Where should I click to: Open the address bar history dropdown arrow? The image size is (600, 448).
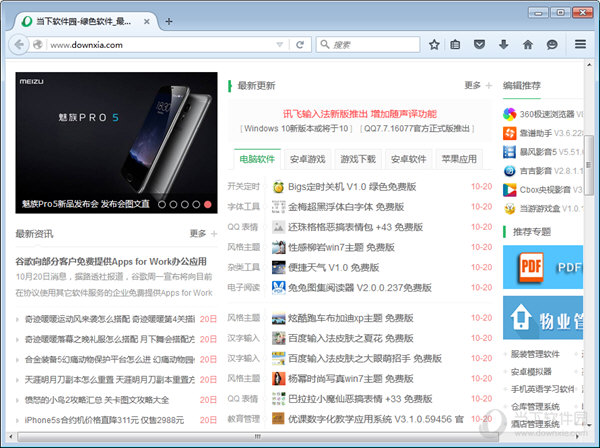click(280, 45)
